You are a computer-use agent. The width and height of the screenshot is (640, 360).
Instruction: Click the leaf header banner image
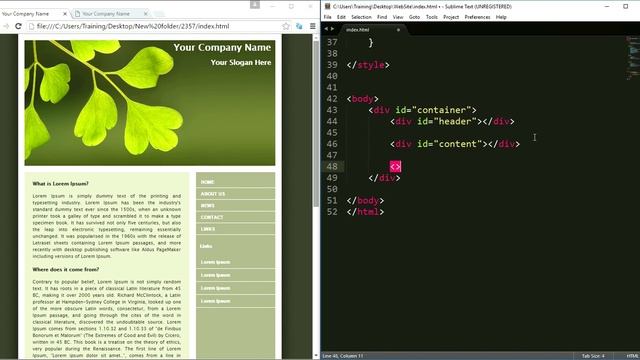pyautogui.click(x=150, y=103)
